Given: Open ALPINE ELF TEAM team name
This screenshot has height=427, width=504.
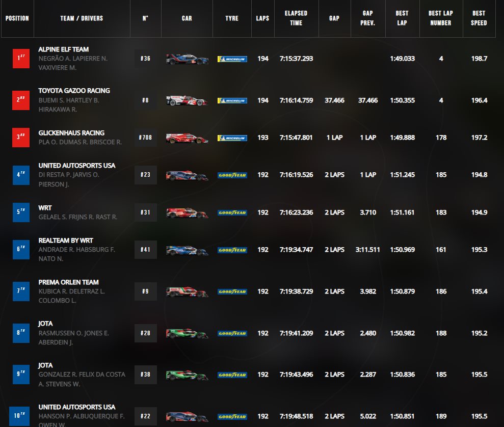Looking at the screenshot, I should point(64,49).
